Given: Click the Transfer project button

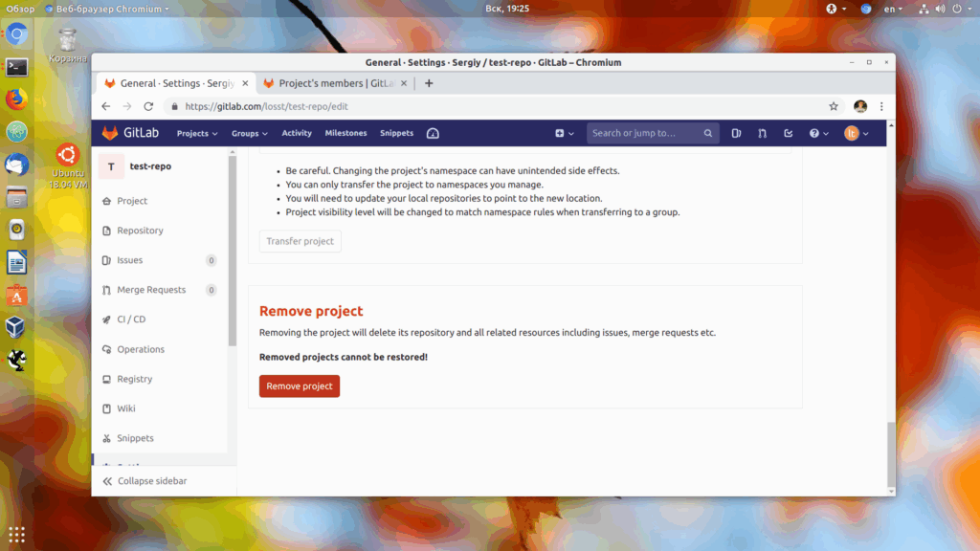Looking at the screenshot, I should [x=300, y=241].
